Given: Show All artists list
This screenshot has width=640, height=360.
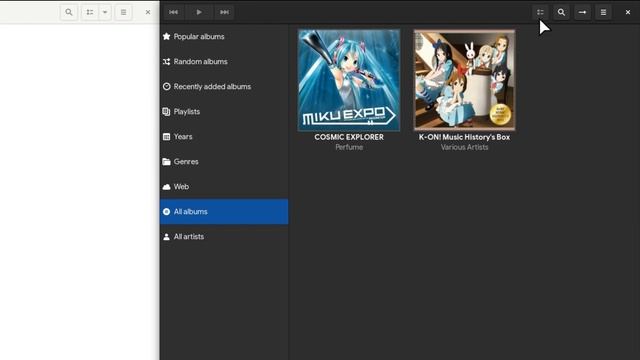Looking at the screenshot, I should point(224,237).
